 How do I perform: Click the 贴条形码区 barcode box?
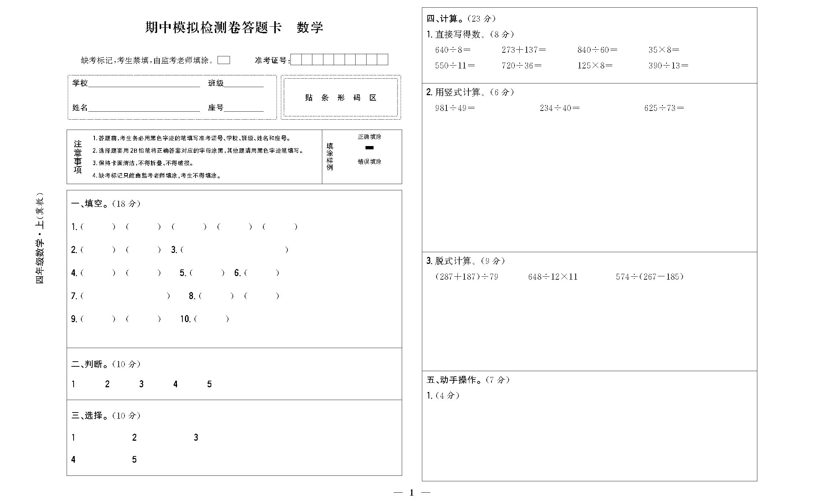tap(341, 98)
